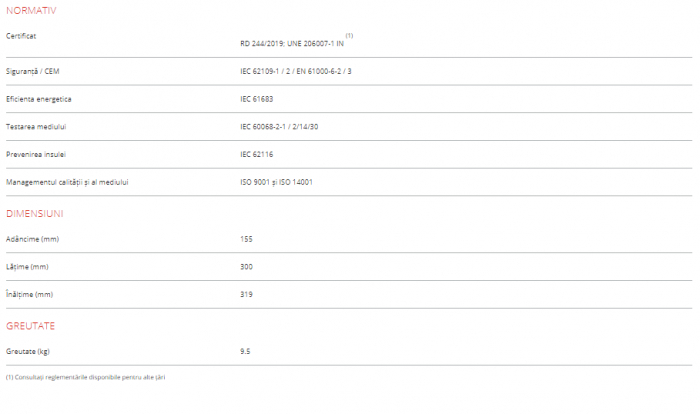Viewport: 700px width, 414px height.
Task: Click the Testarea mediului label
Action: 36,127
